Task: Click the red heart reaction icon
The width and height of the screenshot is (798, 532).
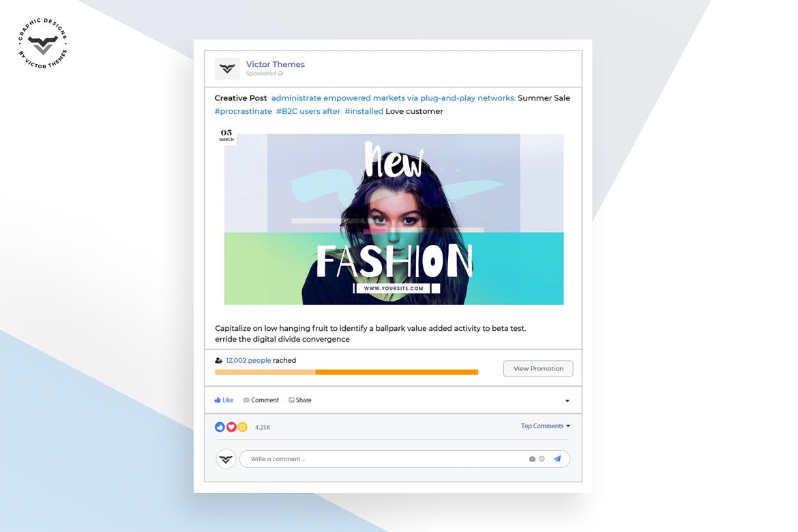Action: pos(231,427)
